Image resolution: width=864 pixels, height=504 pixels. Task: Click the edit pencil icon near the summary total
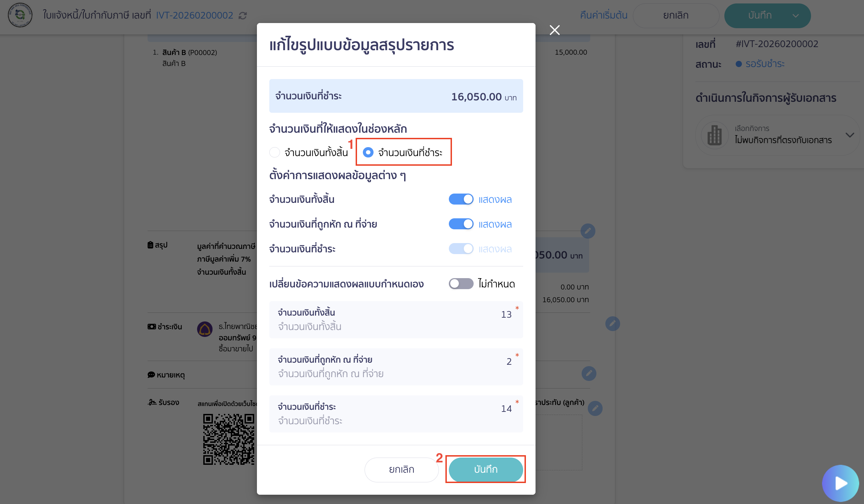click(588, 231)
